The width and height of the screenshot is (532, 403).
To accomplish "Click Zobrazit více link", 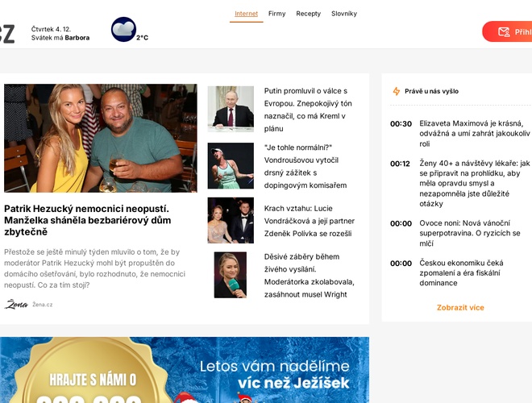I will tap(460, 307).
